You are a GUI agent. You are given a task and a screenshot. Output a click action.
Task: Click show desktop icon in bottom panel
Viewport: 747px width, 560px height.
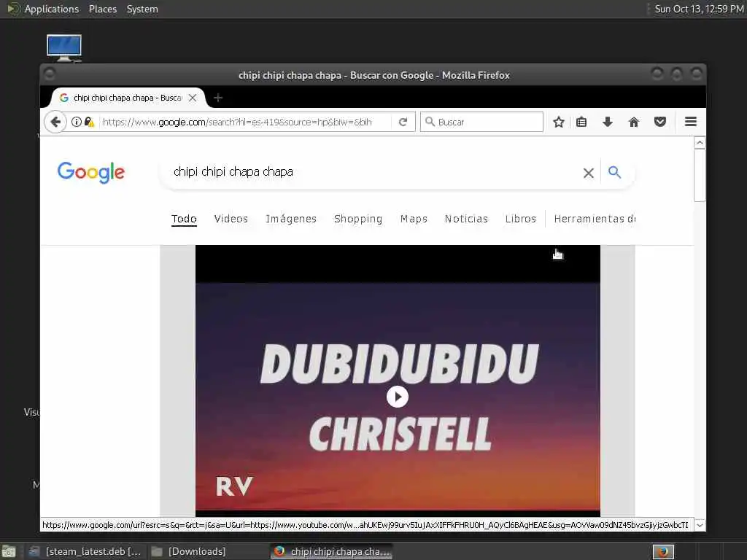pyautogui.click(x=9, y=552)
